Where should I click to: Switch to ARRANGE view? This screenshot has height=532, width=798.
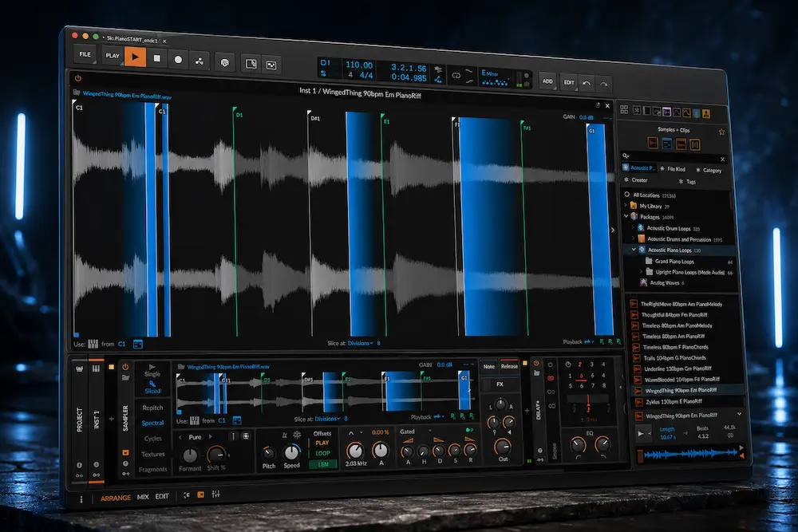(x=116, y=498)
